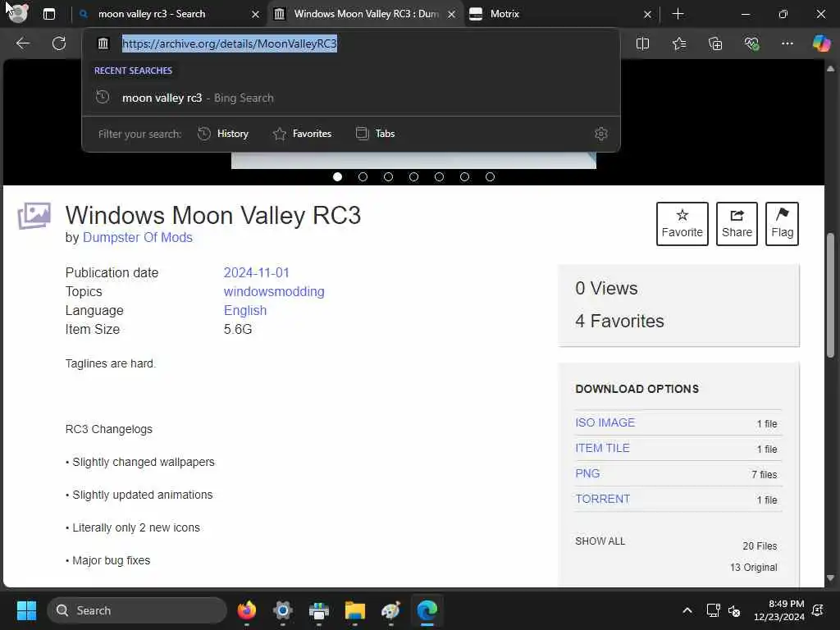Expand ITEM TILE download option
Viewport: 840px width, 630px height.
point(602,448)
